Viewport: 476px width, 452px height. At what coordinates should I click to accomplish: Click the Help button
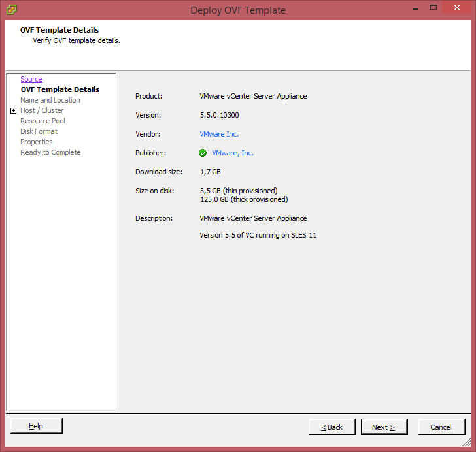pyautogui.click(x=37, y=427)
